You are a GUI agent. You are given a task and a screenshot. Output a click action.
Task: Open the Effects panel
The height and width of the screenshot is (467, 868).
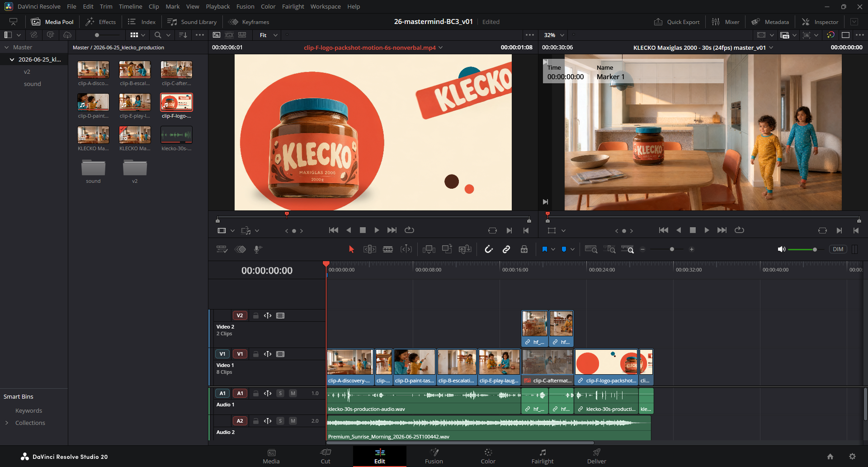pos(101,22)
